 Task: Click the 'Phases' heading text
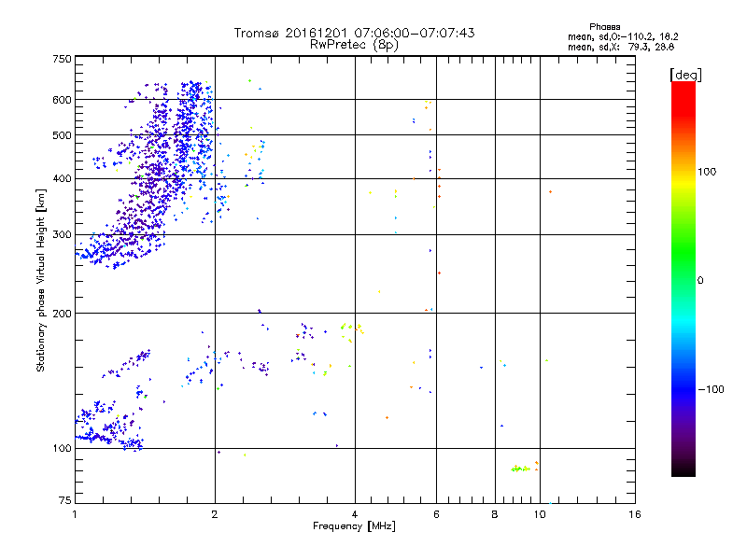pyautogui.click(x=604, y=27)
